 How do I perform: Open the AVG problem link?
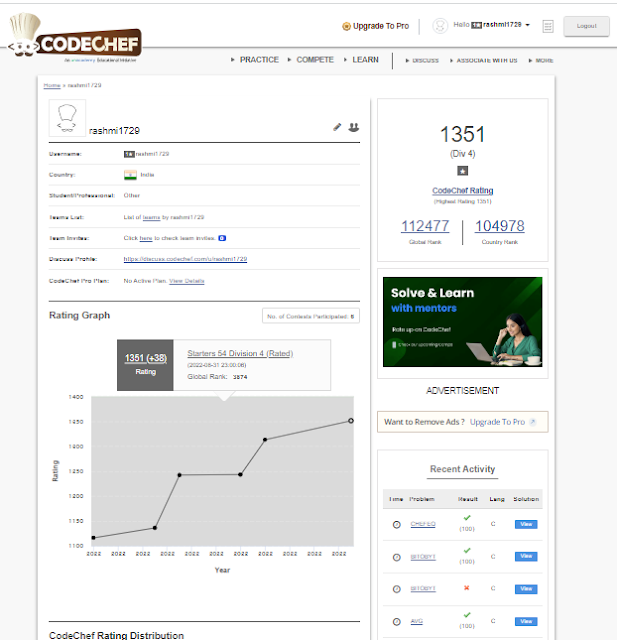416,621
